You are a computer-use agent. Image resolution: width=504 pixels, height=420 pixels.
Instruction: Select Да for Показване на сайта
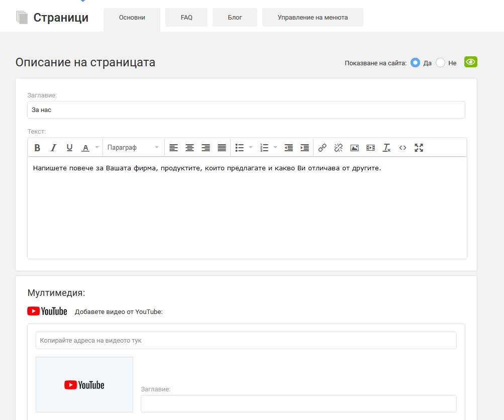(415, 63)
